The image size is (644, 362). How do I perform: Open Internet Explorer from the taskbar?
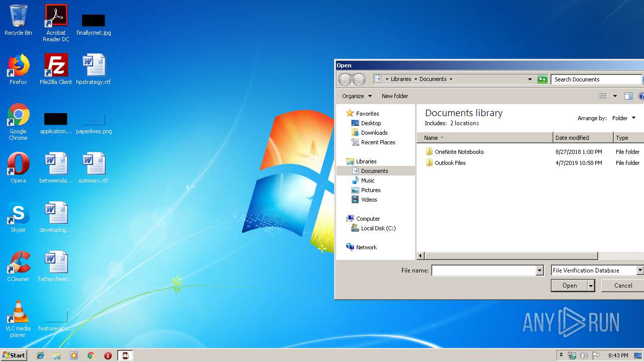point(40,355)
